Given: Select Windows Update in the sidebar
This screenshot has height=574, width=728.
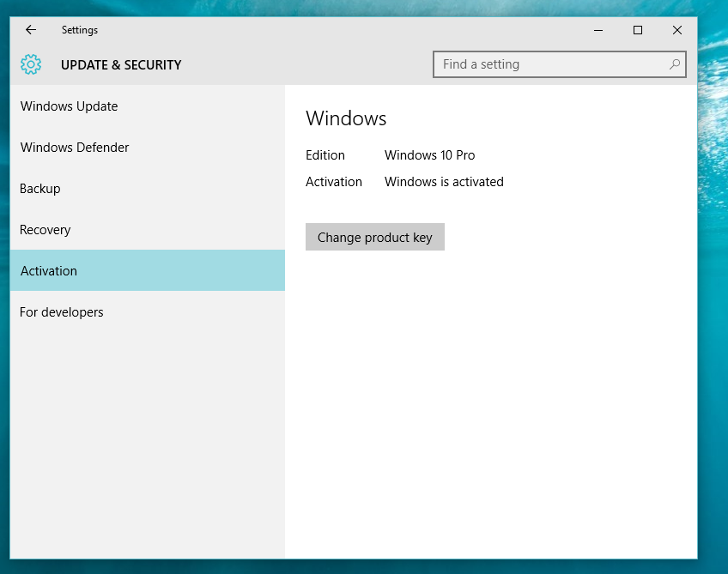Looking at the screenshot, I should point(69,106).
